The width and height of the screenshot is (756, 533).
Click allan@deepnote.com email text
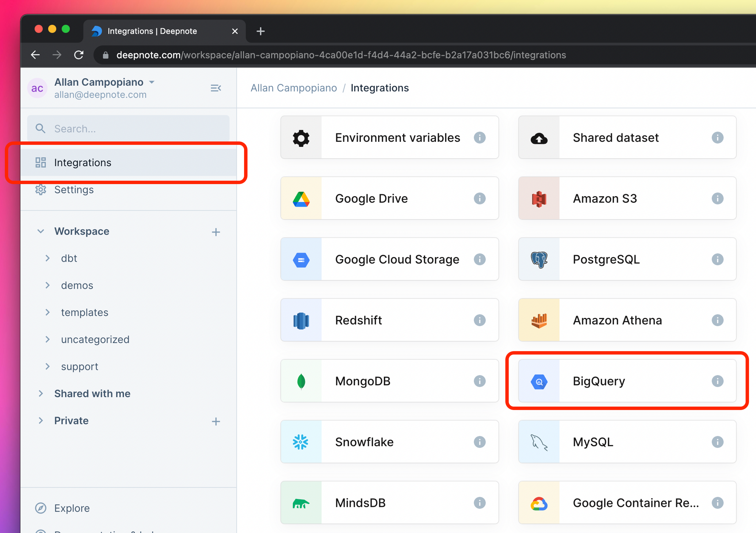tap(100, 95)
